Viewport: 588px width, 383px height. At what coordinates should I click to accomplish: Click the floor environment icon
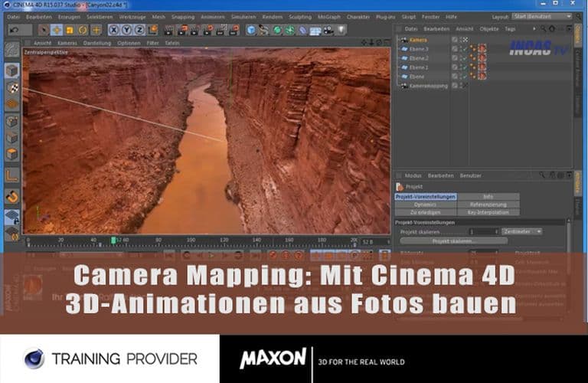[x=315, y=30]
